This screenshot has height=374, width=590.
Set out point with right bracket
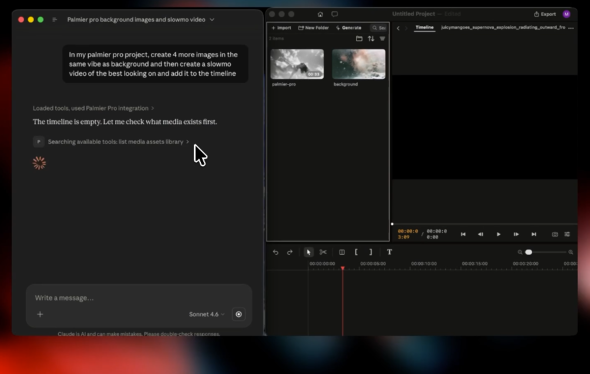coord(371,252)
